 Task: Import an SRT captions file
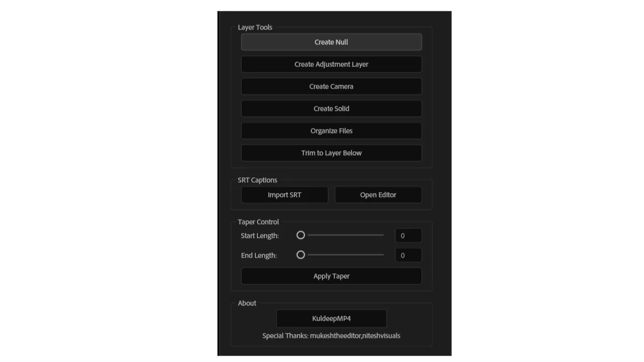284,195
